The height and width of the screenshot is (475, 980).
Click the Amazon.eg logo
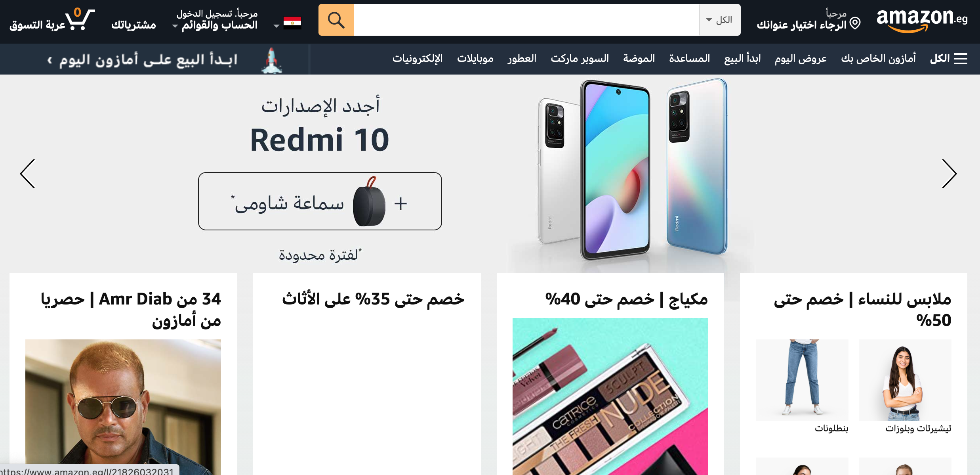(922, 20)
